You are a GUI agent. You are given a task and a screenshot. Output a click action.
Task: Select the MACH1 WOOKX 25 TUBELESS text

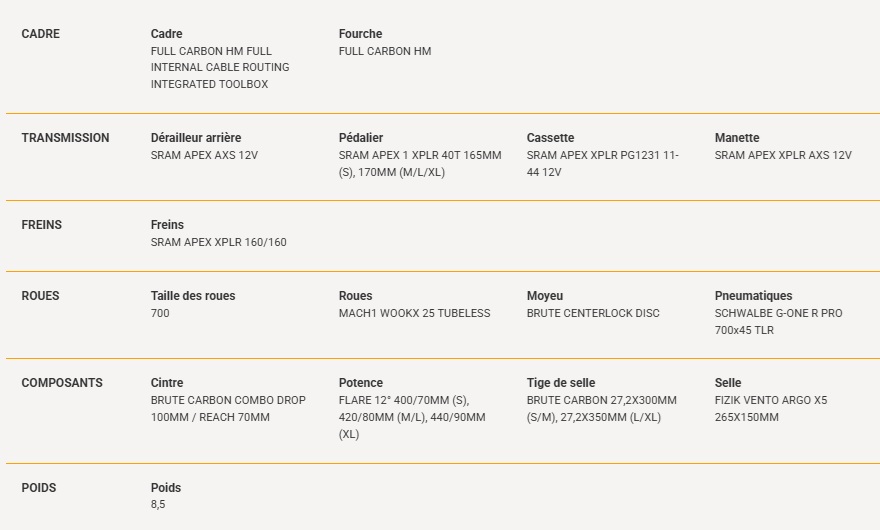pyautogui.click(x=414, y=313)
